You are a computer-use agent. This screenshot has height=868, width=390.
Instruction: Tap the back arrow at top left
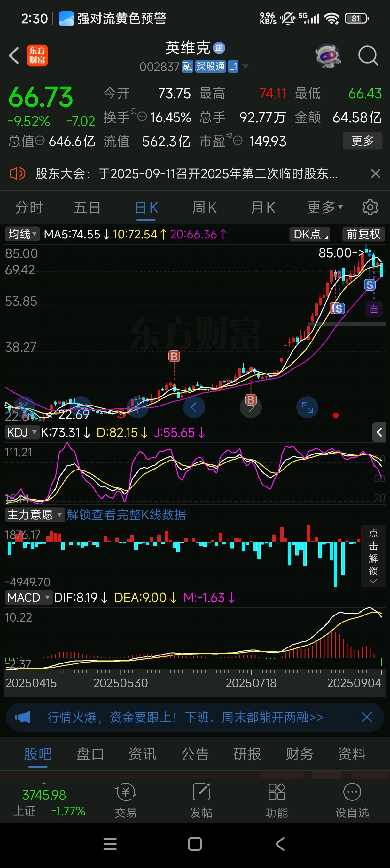click(13, 55)
